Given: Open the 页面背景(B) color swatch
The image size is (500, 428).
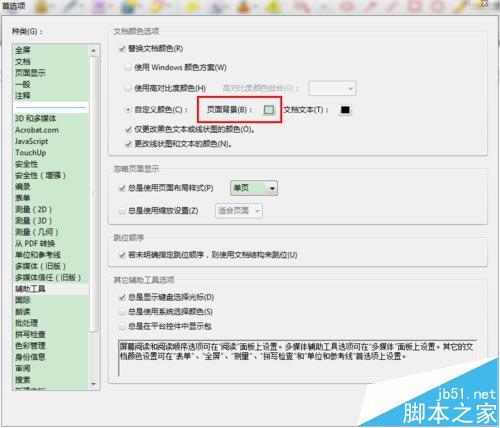Looking at the screenshot, I should [x=269, y=110].
